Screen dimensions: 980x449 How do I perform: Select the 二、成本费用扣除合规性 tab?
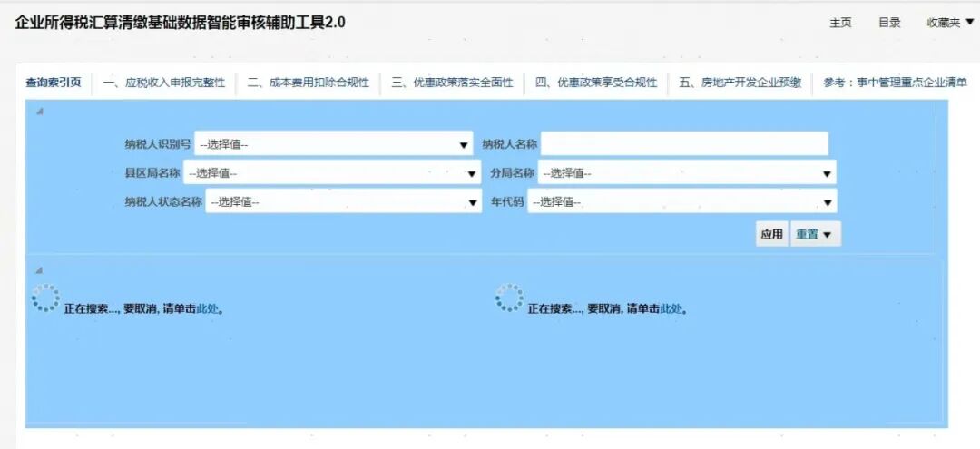pos(309,83)
